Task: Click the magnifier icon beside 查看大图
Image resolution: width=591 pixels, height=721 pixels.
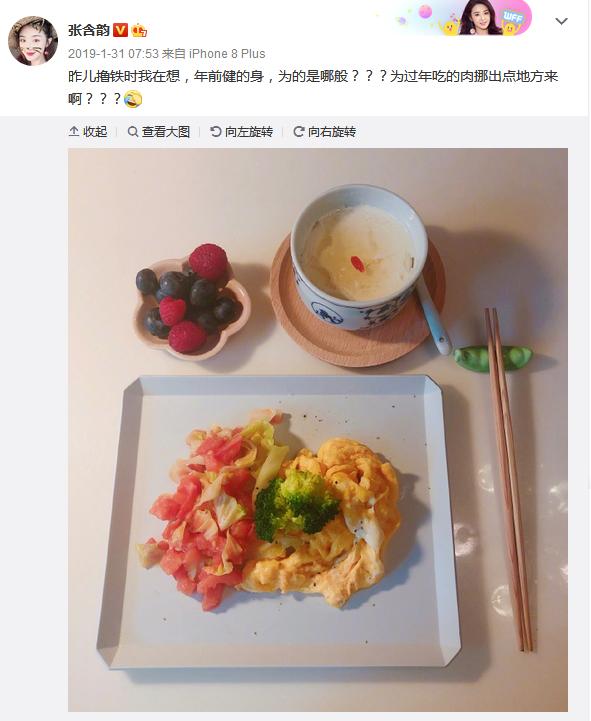Action: [x=132, y=132]
